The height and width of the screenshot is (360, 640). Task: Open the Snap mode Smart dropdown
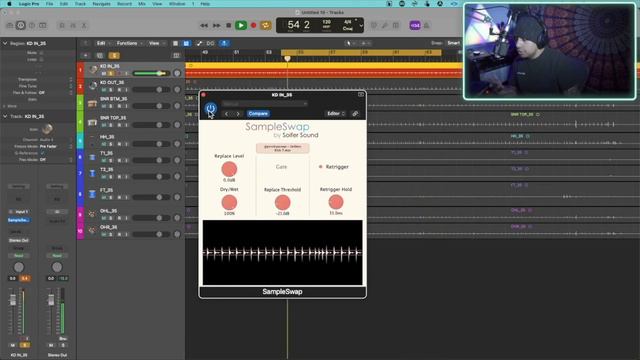pos(453,43)
